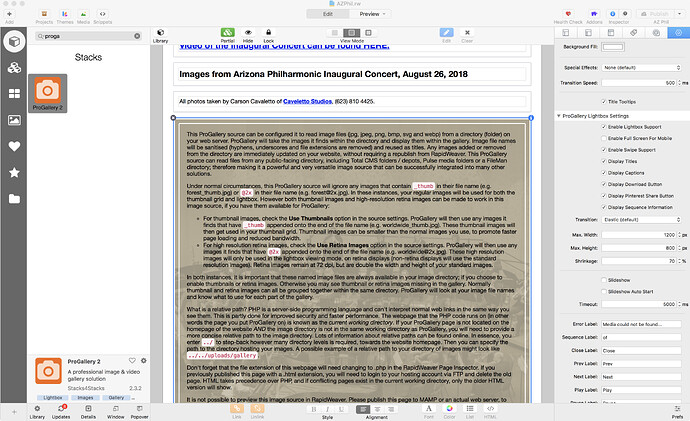Image resolution: width=690 pixels, height=421 pixels.
Task: Click the Window icon in the bottom bar
Action: 115,409
